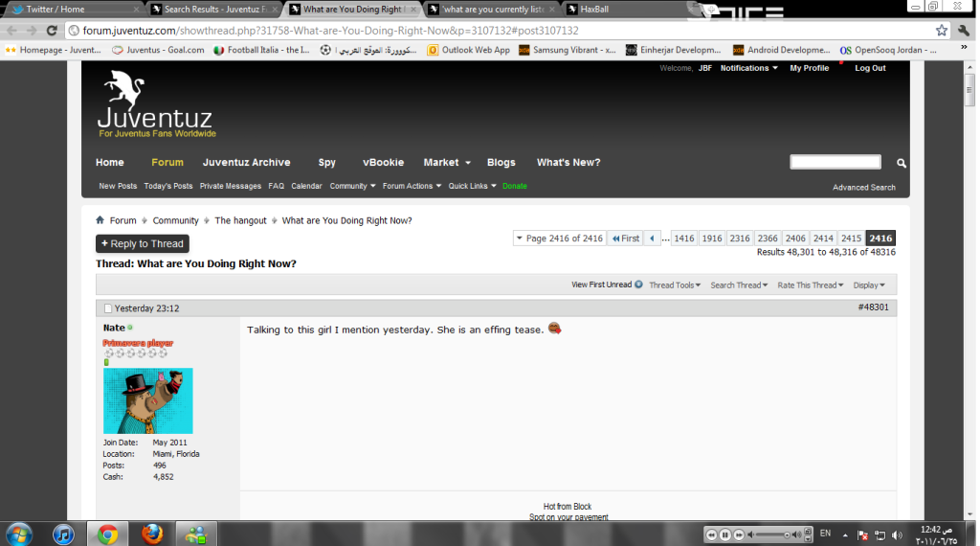
Task: Open the Juventuz Archive nav item
Action: pyautogui.click(x=246, y=162)
